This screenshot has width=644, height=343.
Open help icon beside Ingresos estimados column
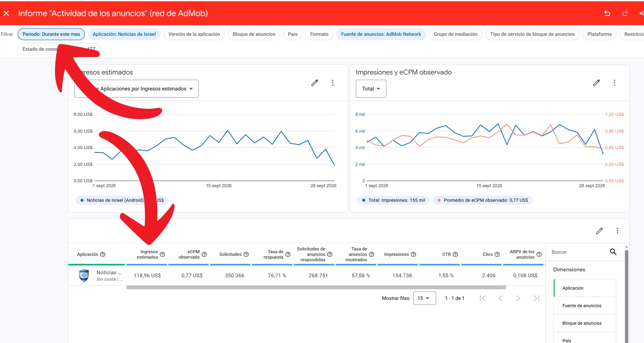[x=163, y=254]
